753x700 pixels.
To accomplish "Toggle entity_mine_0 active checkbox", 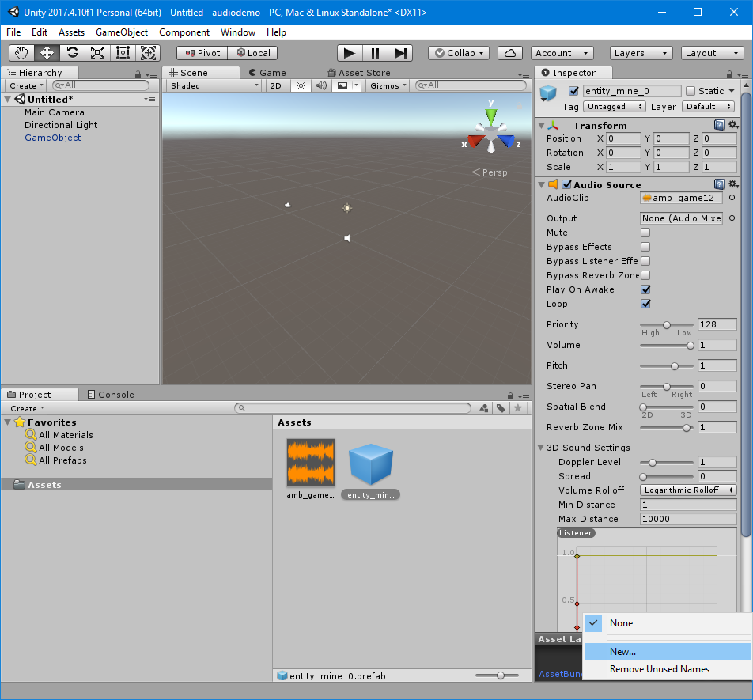I will [574, 91].
